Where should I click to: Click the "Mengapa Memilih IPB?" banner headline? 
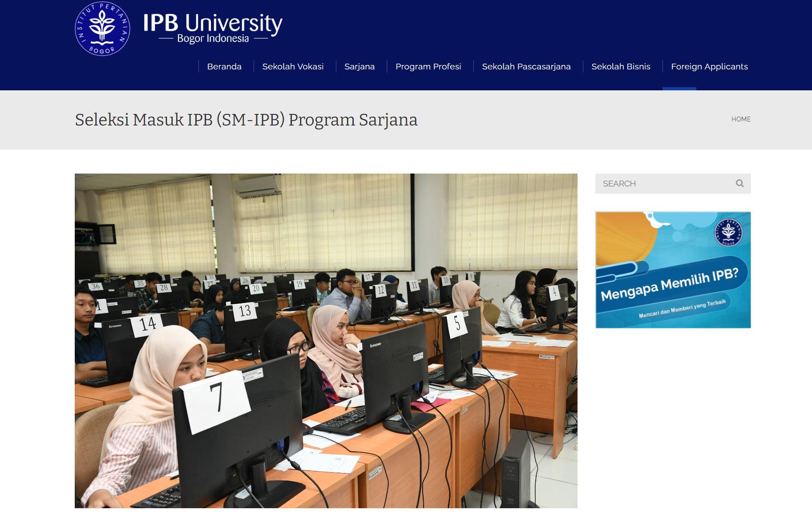(669, 284)
